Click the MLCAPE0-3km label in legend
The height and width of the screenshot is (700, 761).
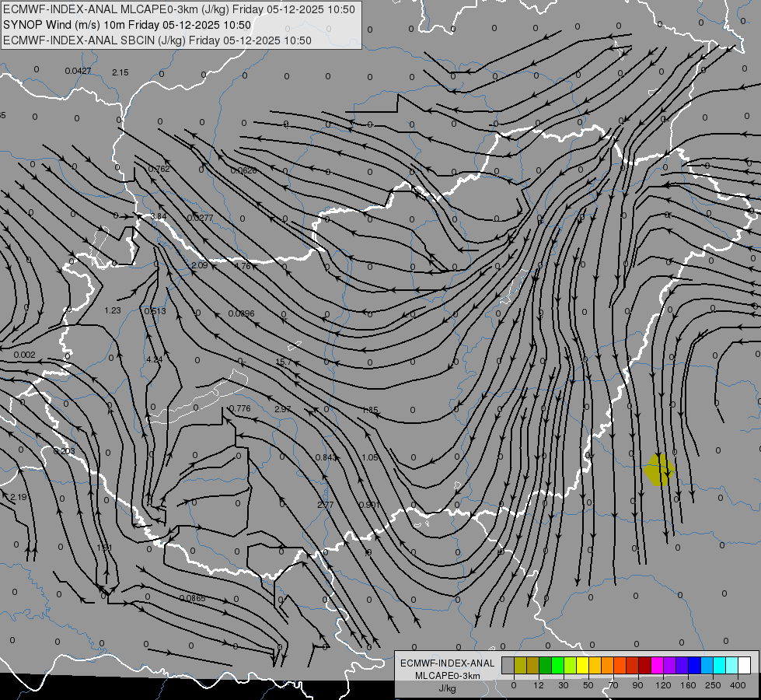[x=448, y=676]
